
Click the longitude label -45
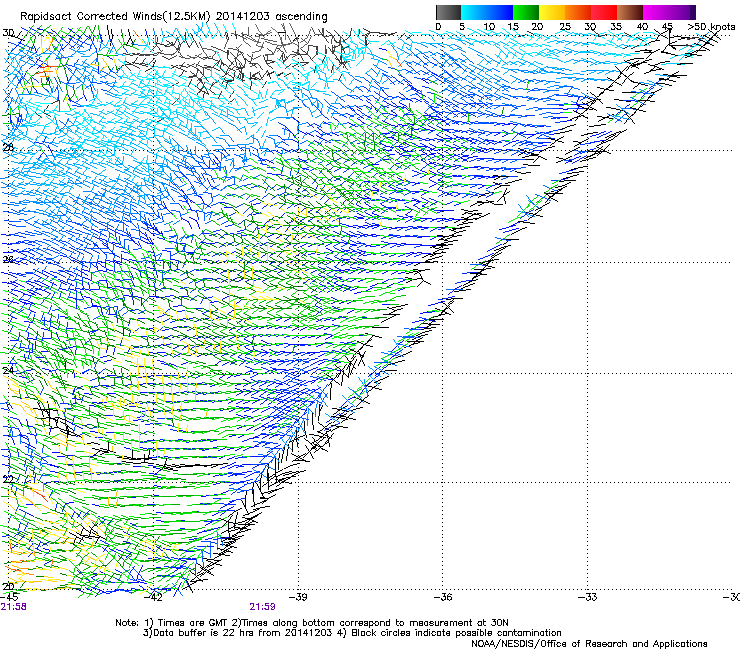pos(9,597)
